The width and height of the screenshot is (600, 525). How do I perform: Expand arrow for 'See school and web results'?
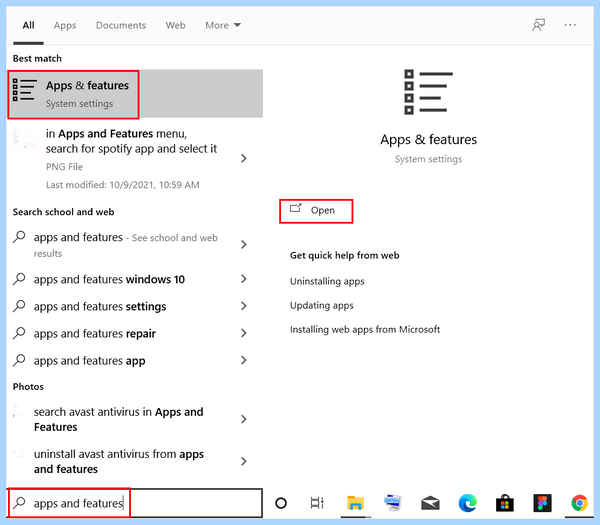click(x=244, y=244)
